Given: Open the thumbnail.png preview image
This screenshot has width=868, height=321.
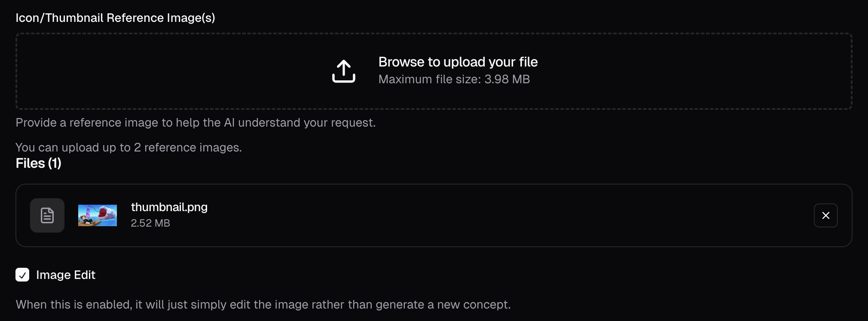Looking at the screenshot, I should pyautogui.click(x=98, y=215).
